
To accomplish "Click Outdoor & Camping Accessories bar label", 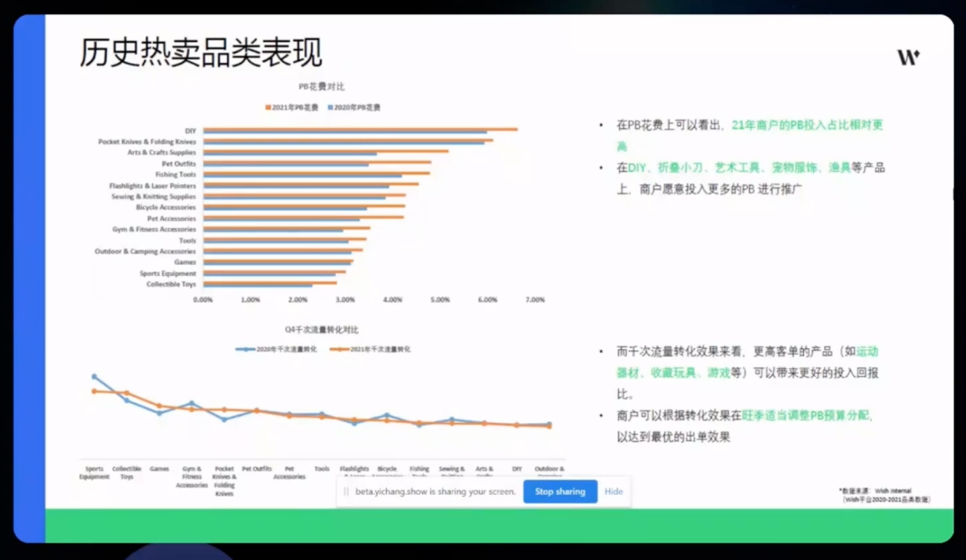I will click(146, 252).
